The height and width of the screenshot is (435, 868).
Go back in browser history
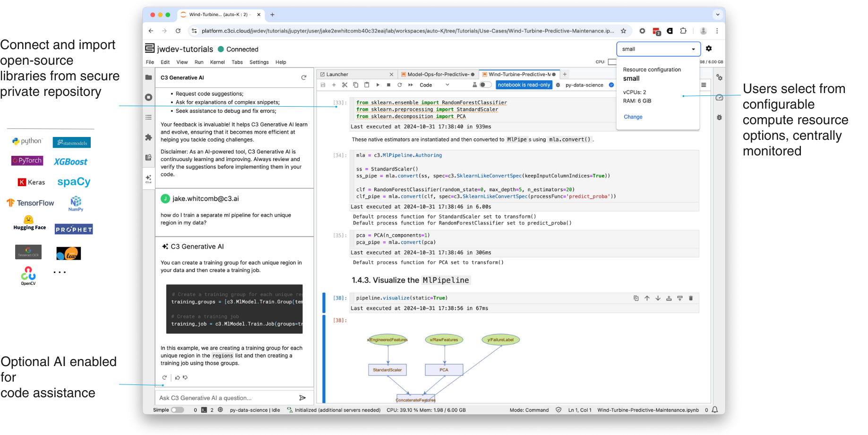[x=151, y=31]
